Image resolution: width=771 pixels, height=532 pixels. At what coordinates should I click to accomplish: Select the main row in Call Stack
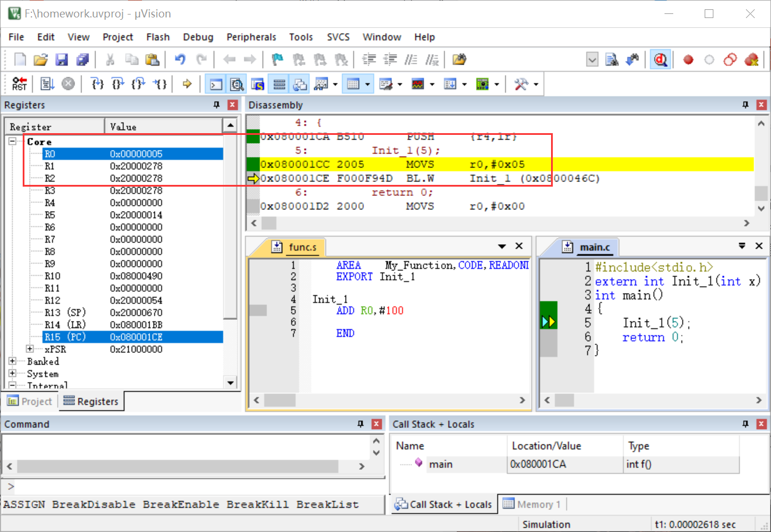click(565, 464)
